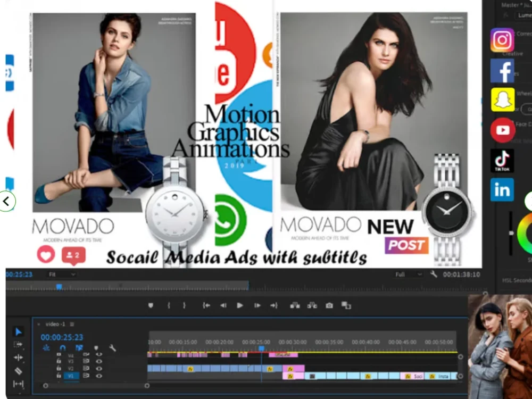Click the Extract button
532x399 pixels.
click(x=312, y=305)
